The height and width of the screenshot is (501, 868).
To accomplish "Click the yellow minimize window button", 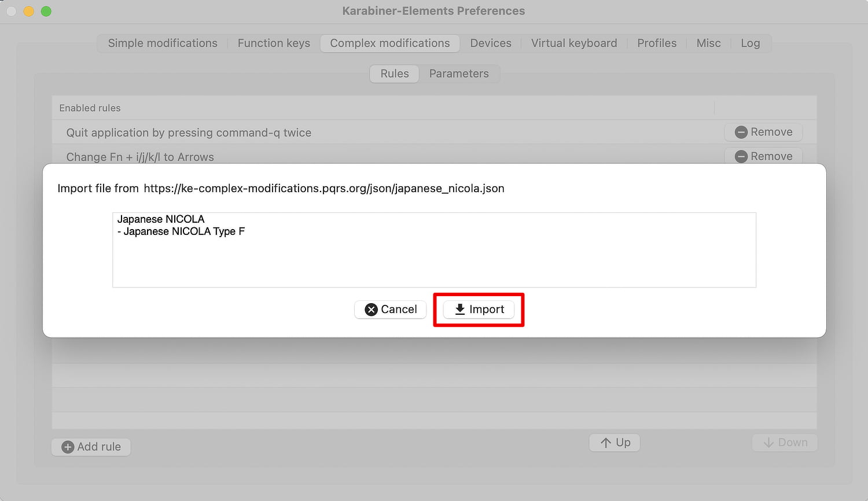I will [x=29, y=11].
